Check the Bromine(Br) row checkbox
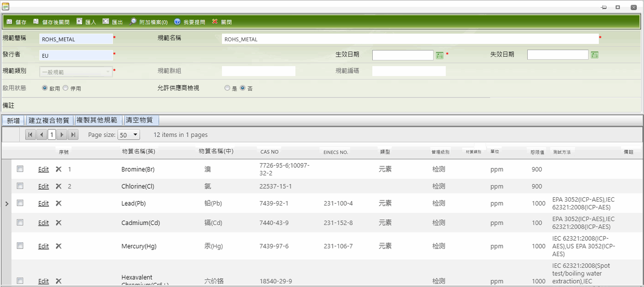The width and height of the screenshot is (644, 287). tap(20, 169)
